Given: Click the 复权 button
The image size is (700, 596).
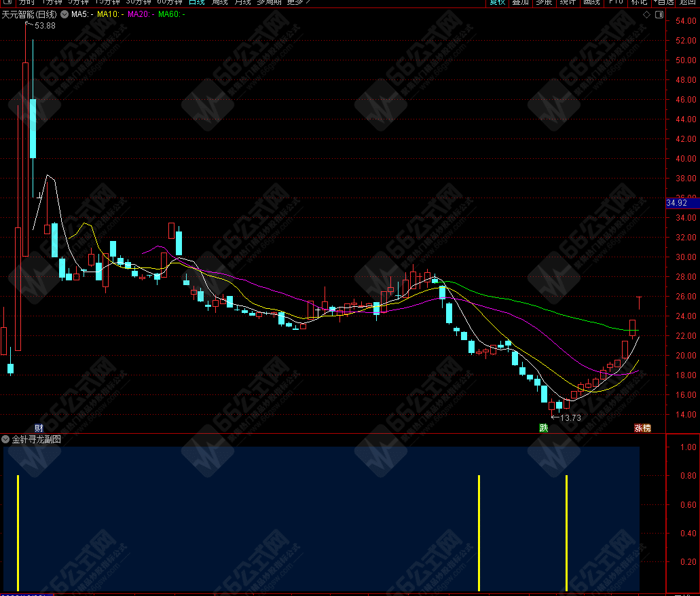Looking at the screenshot, I should (498, 2).
